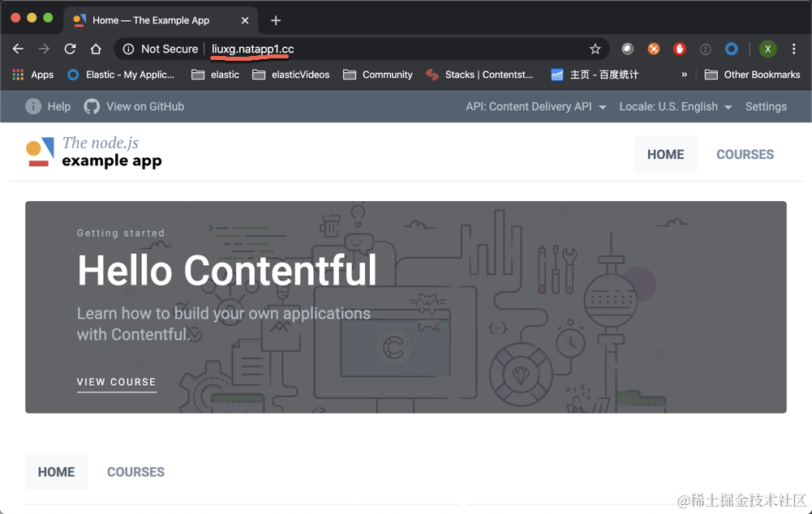Select the COURSES tab in the header
The image size is (812, 514).
pyautogui.click(x=745, y=154)
